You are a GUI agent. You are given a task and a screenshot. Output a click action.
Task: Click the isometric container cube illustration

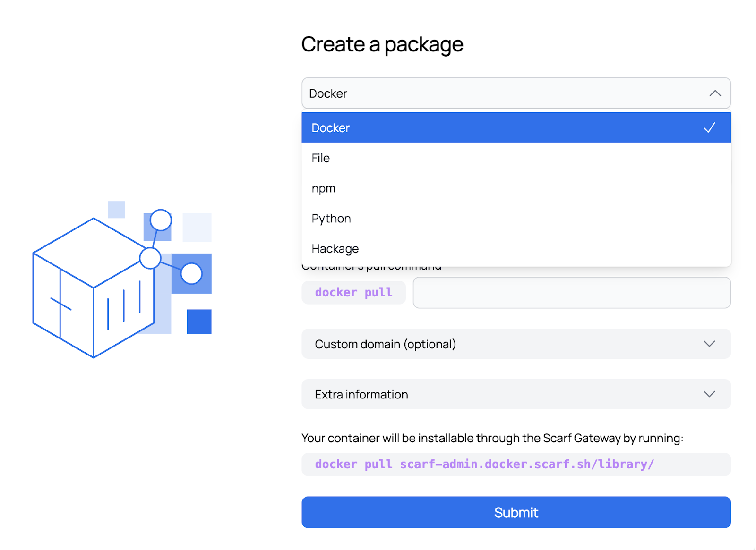tap(94, 288)
